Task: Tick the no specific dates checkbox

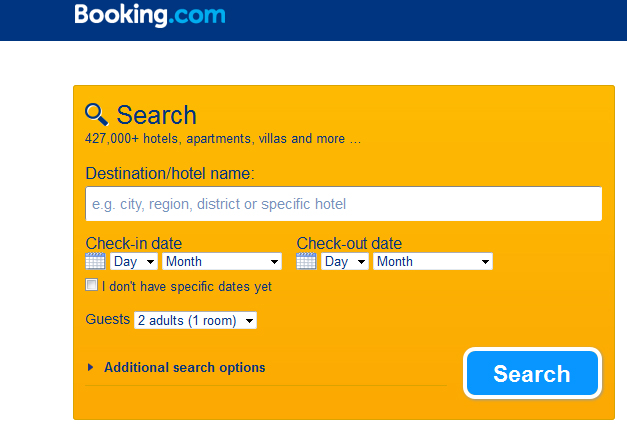Action: click(x=92, y=285)
